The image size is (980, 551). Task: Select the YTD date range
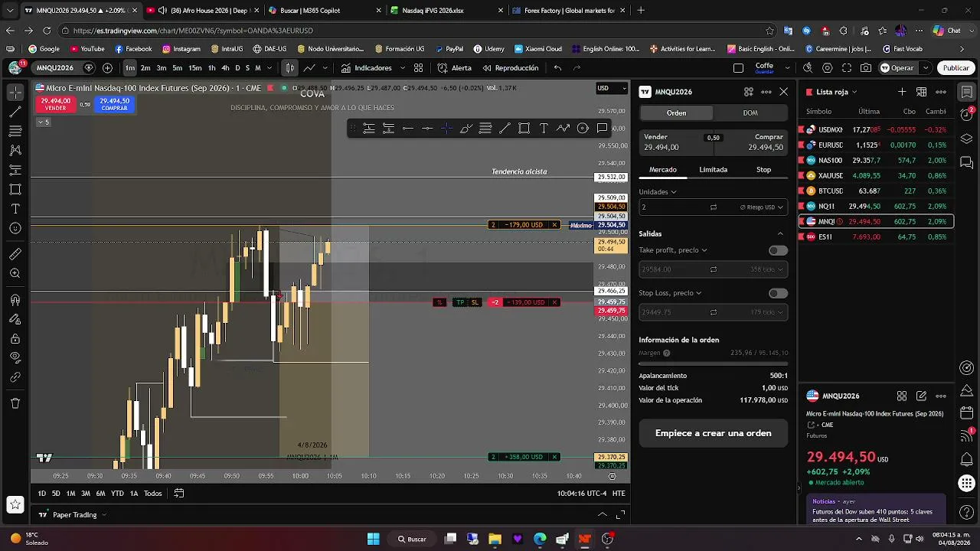117,494
